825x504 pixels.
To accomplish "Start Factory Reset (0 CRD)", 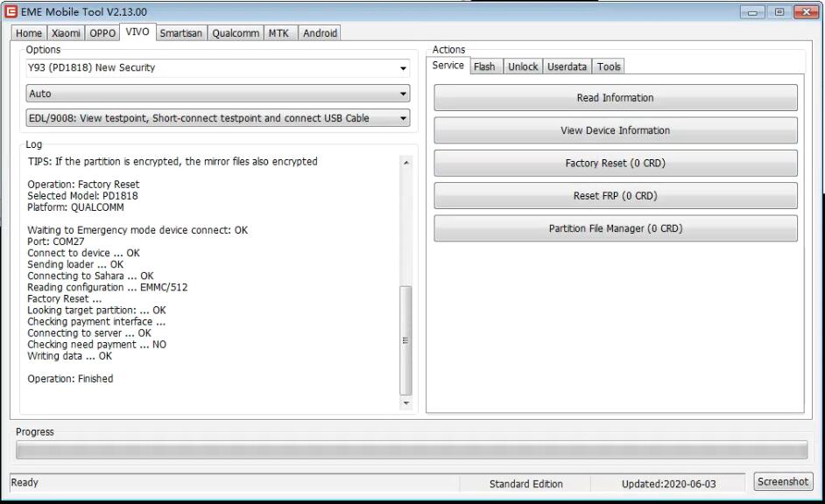I will tap(615, 163).
